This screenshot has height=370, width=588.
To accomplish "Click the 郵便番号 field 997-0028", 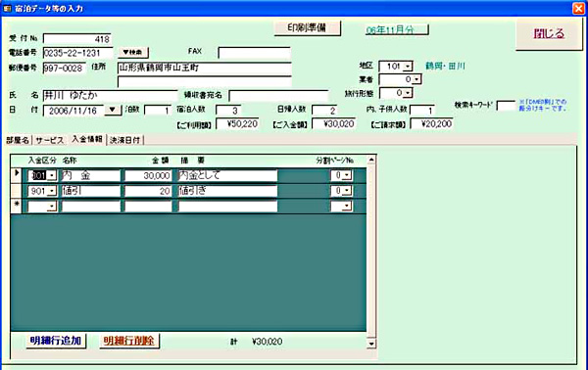I will click(x=64, y=69).
